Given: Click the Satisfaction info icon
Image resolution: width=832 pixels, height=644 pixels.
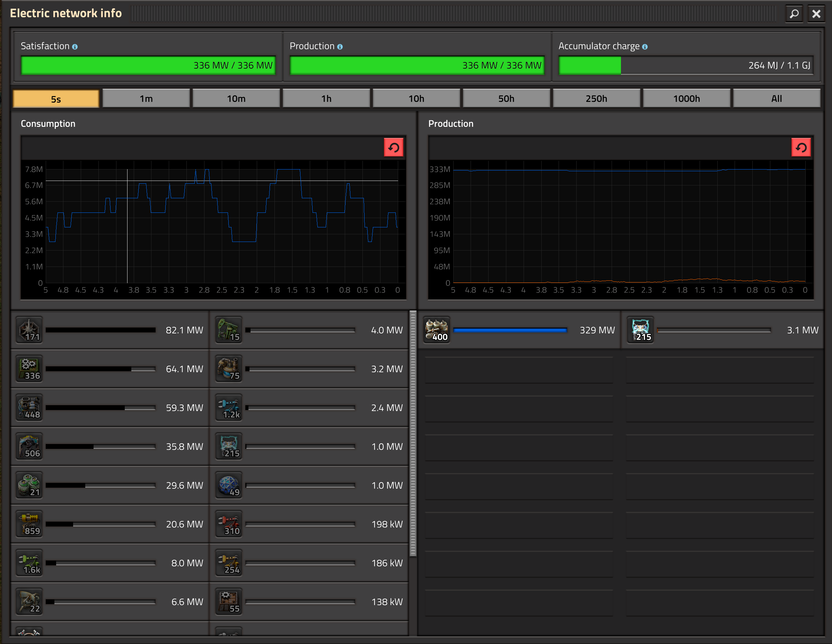Looking at the screenshot, I should (75, 46).
